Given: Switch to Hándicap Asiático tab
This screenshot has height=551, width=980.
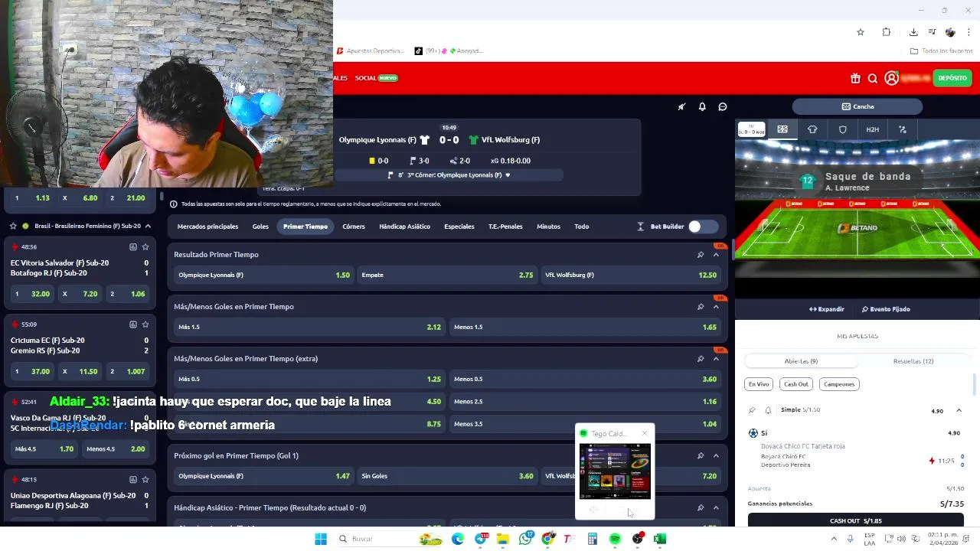Looking at the screenshot, I should [404, 227].
